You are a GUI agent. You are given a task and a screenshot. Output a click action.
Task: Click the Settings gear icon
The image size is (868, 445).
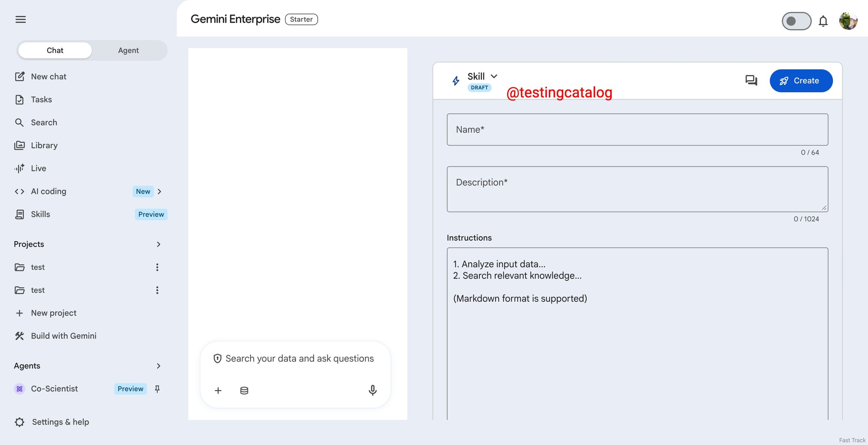20,422
